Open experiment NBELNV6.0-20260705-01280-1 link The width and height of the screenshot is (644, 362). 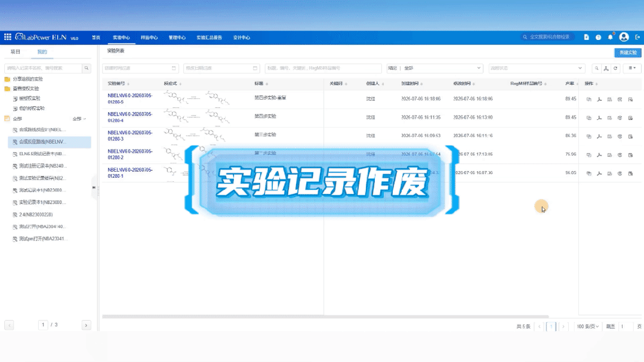[130, 172]
